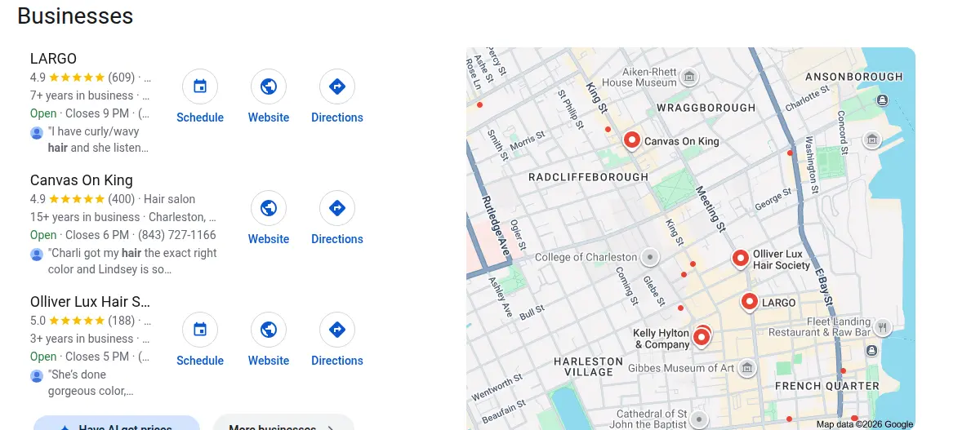980x430 pixels.
Task: Select the LARGO map pin
Action: pos(750,301)
